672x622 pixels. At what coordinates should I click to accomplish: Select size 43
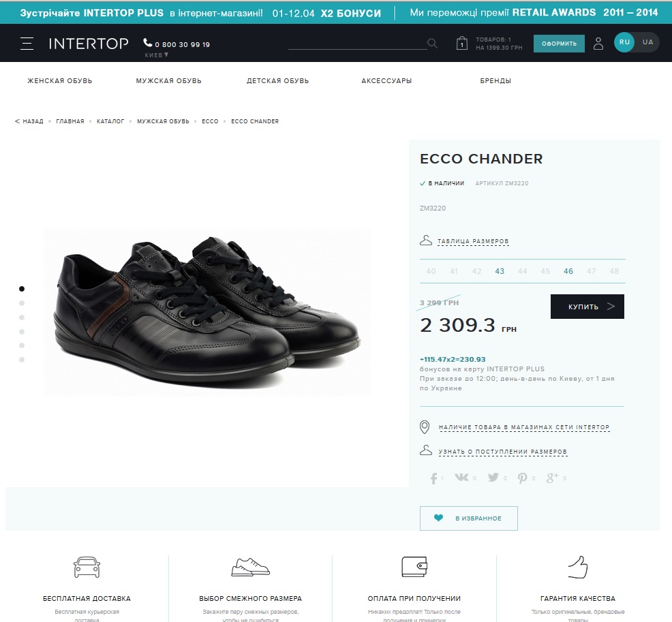point(500,271)
